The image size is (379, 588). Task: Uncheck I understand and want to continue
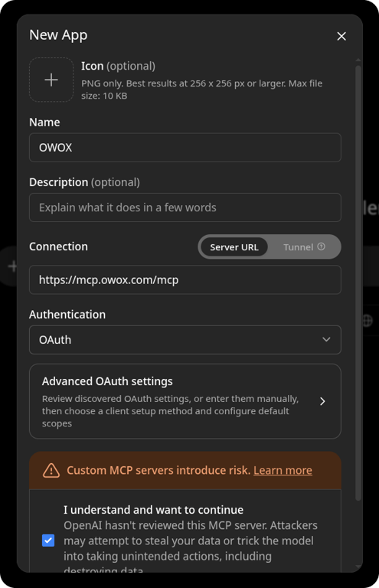point(48,541)
